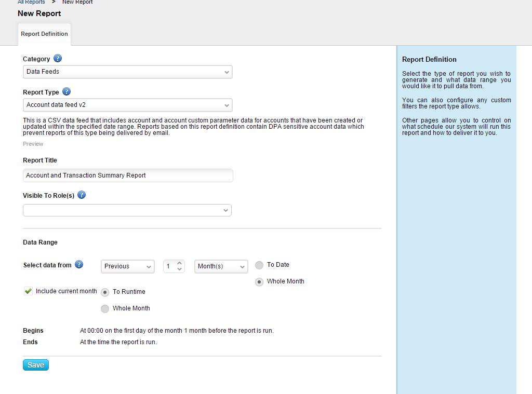The image size is (532, 394).
Task: Show help for Visible To Role(s)
Action: tap(82, 195)
